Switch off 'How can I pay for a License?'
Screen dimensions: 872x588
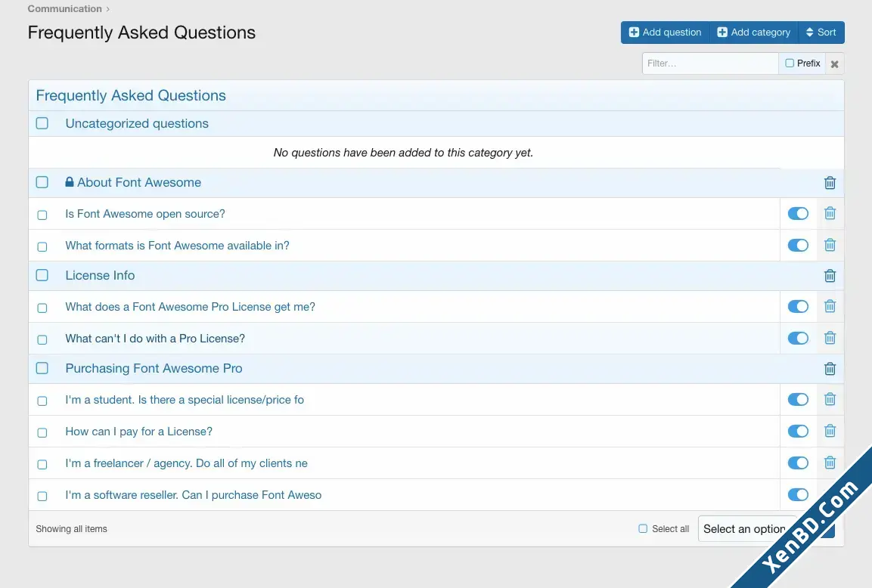click(x=798, y=431)
